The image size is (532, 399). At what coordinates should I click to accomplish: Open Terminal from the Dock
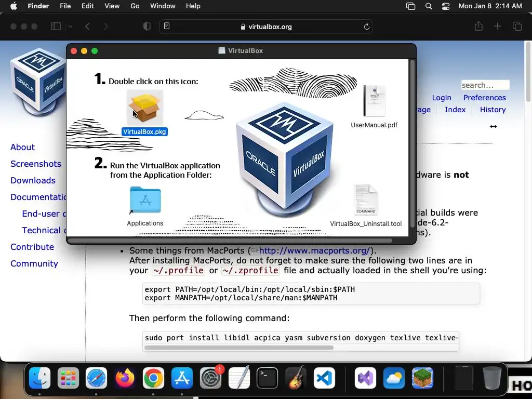pyautogui.click(x=268, y=378)
